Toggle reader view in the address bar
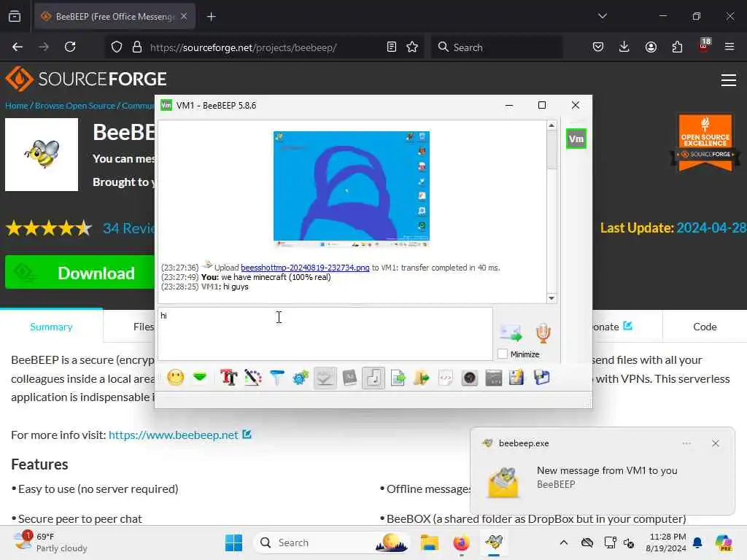 [x=392, y=47]
